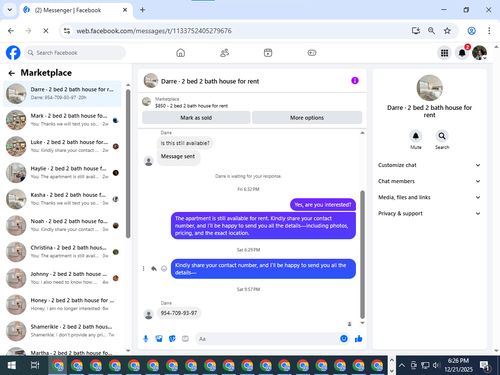500x375 pixels.
Task: Reply to the 'Kindly share' message
Action: coord(154,269)
